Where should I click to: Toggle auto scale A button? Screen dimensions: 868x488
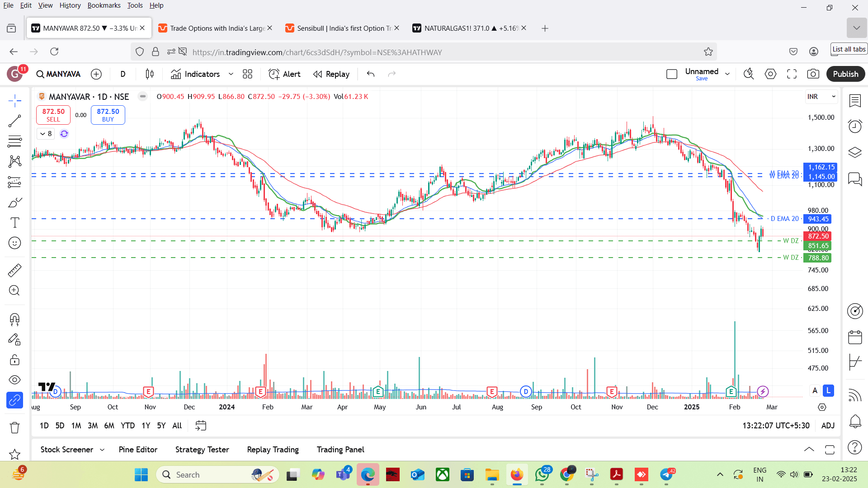(x=815, y=391)
